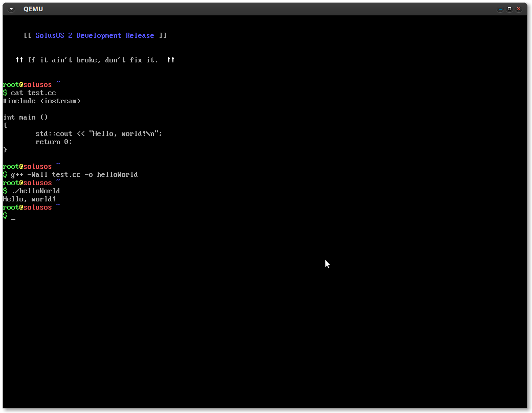Click the last root@solusos prompt
Image resolution: width=532 pixels, height=413 pixels.
pyautogui.click(x=27, y=208)
